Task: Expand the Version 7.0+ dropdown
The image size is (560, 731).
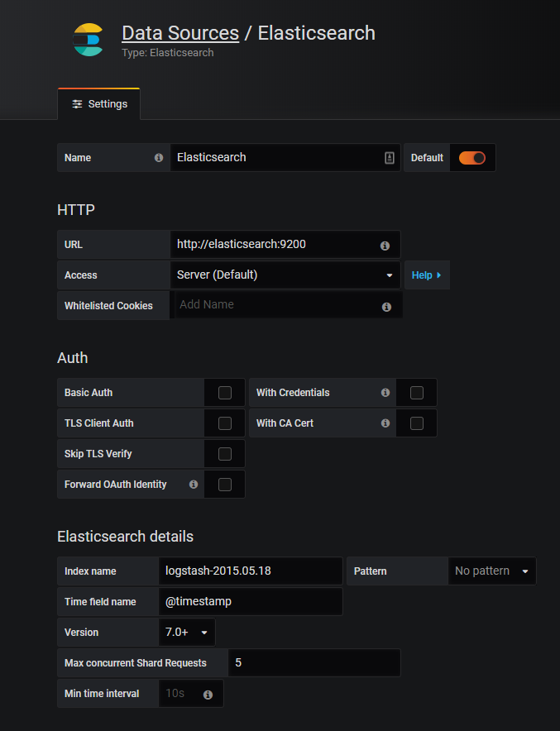Action: tap(186, 633)
